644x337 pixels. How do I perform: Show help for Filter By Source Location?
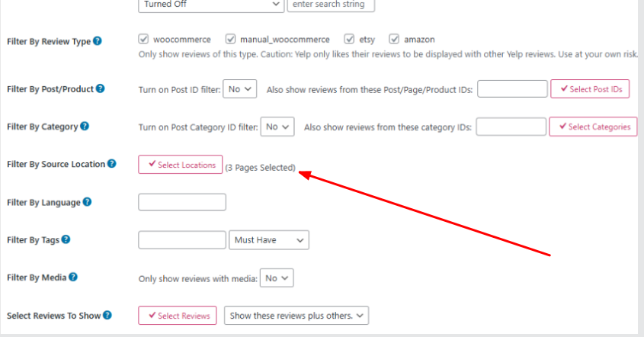(112, 164)
